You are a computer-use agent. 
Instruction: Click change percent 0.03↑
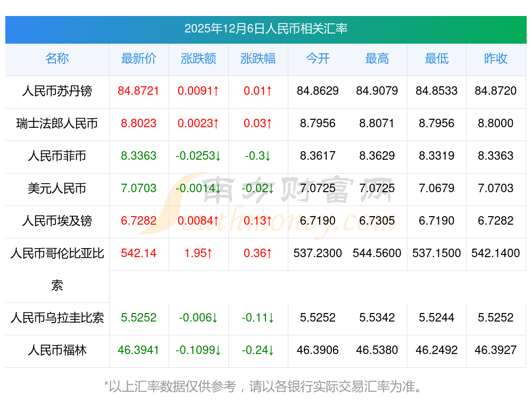[x=258, y=124]
